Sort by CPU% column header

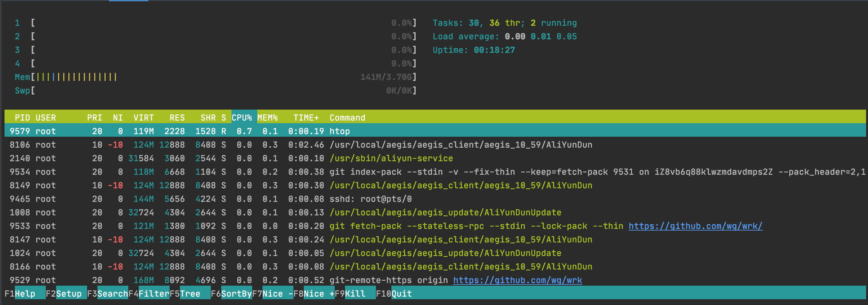pyautogui.click(x=242, y=118)
